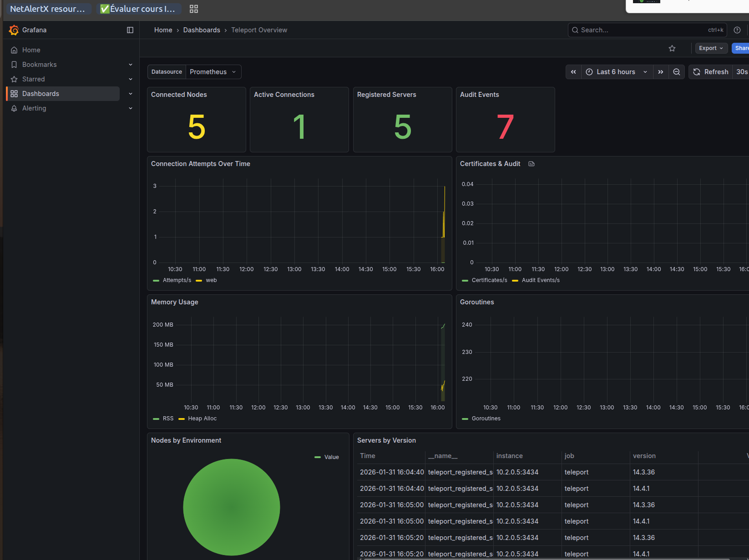Shift time range backward
Viewport: 749px width, 560px height.
[573, 72]
